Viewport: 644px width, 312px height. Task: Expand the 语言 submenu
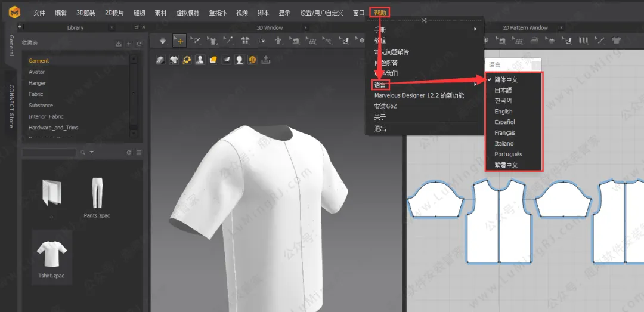click(380, 85)
